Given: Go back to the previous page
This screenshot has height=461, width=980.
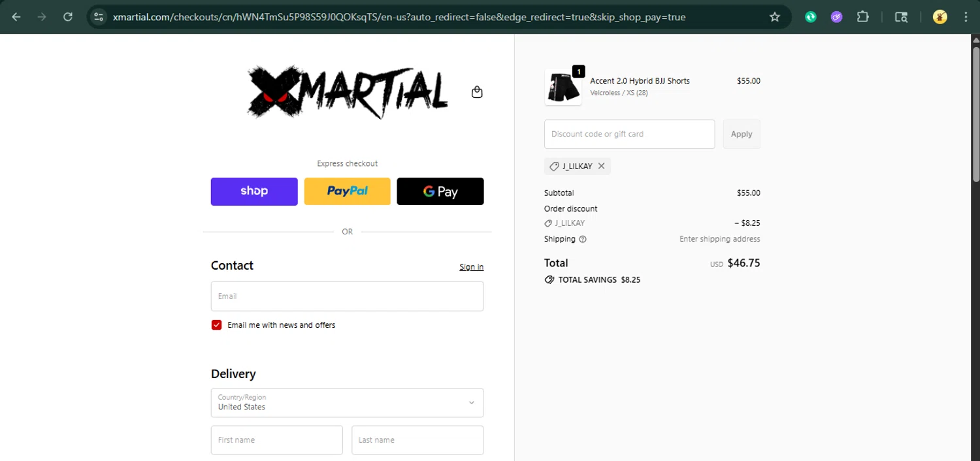Looking at the screenshot, I should 16,17.
